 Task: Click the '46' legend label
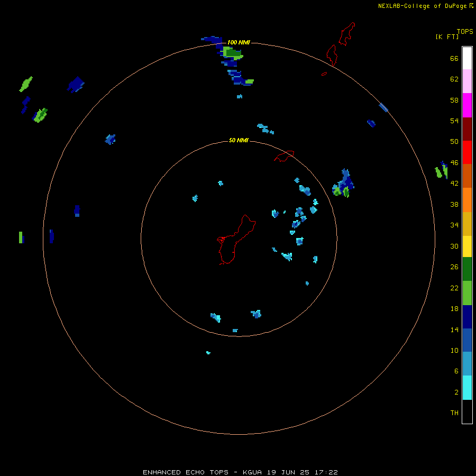[x=454, y=163]
